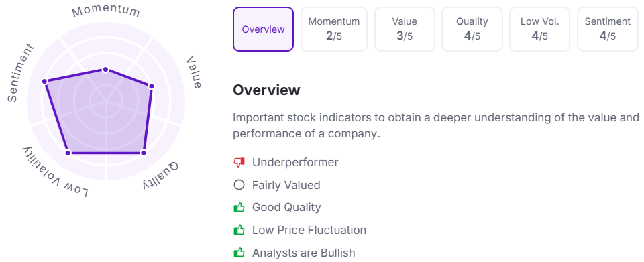This screenshot has width=644, height=262.
Task: Click the Quality data point on radar chart
Action: pyautogui.click(x=143, y=153)
